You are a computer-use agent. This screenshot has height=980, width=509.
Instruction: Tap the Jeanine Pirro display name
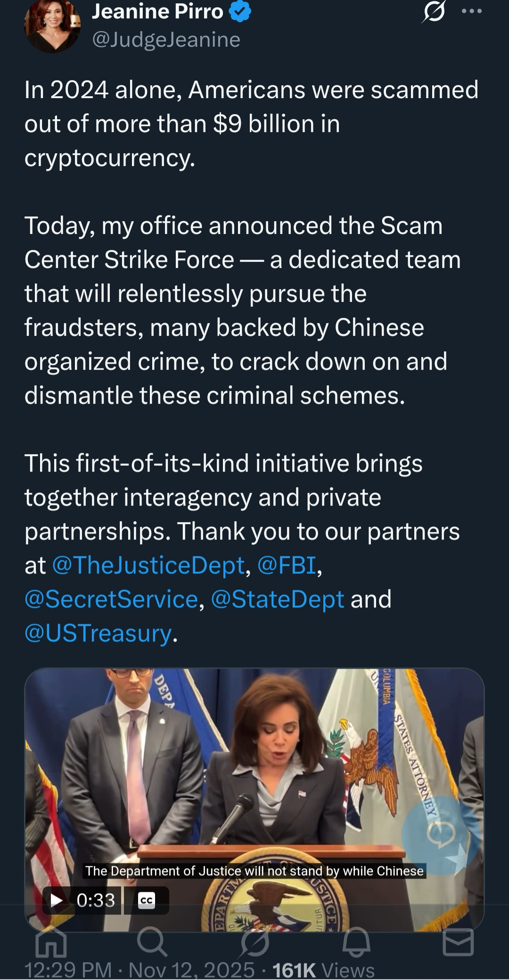click(157, 11)
